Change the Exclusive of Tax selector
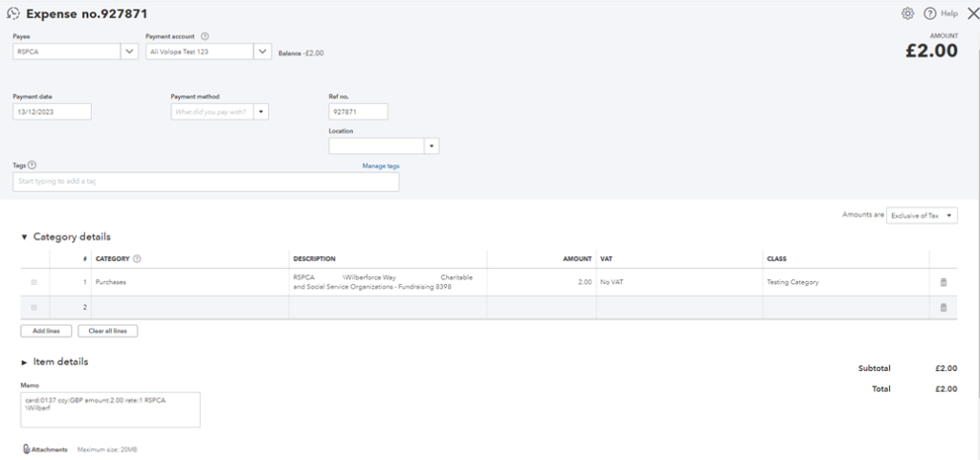The width and height of the screenshot is (980, 460). point(922,215)
